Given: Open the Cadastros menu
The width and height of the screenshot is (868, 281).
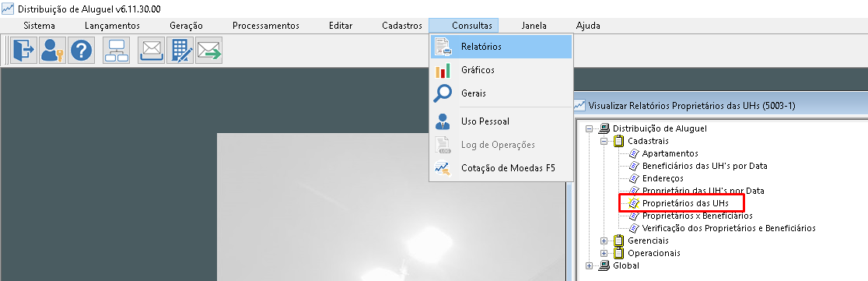Looking at the screenshot, I should (402, 26).
